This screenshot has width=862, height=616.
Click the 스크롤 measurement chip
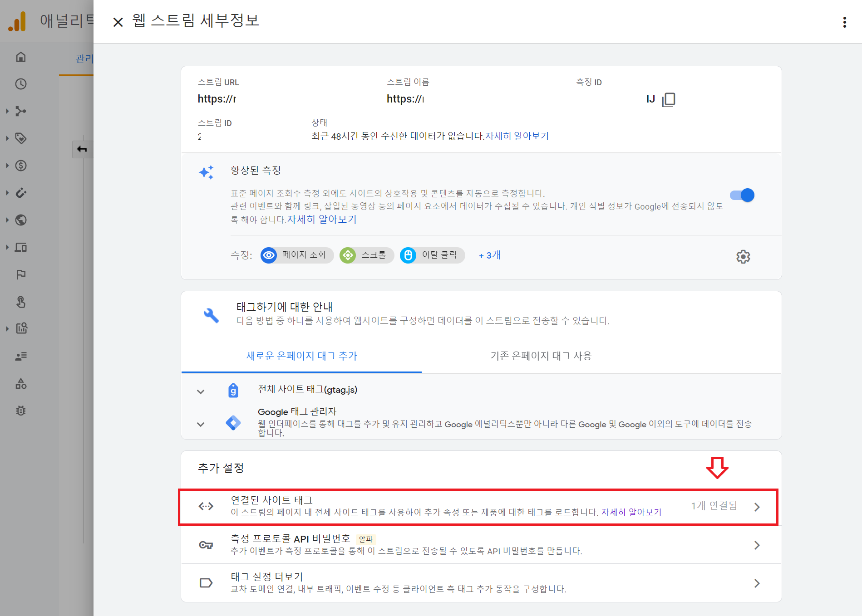[366, 255]
